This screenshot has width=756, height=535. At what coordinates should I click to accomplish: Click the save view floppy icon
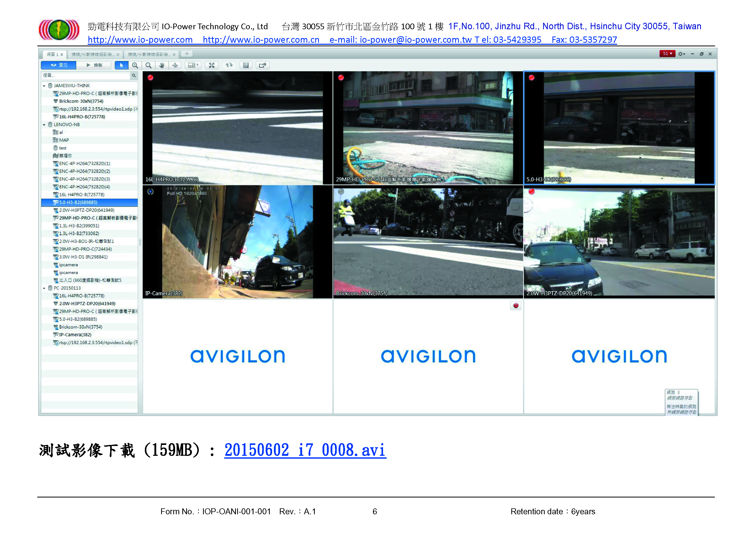246,65
